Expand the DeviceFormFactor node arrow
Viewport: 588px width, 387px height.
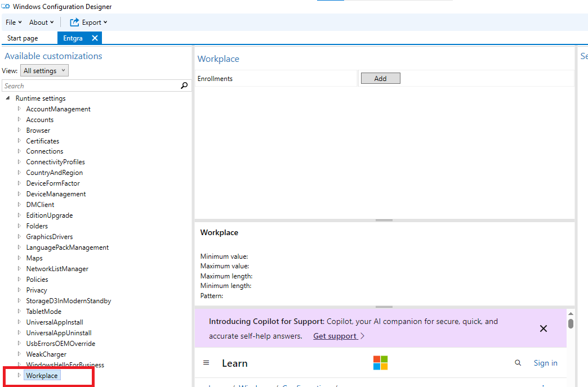tap(19, 183)
